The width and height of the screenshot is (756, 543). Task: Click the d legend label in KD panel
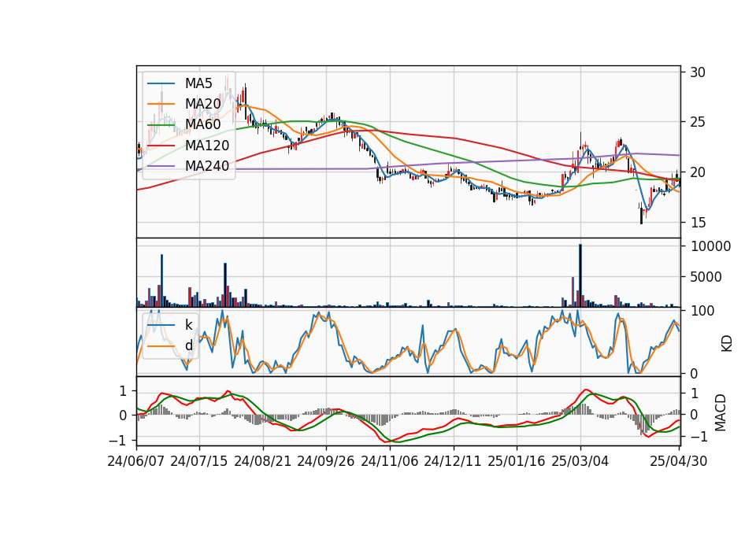pos(188,345)
